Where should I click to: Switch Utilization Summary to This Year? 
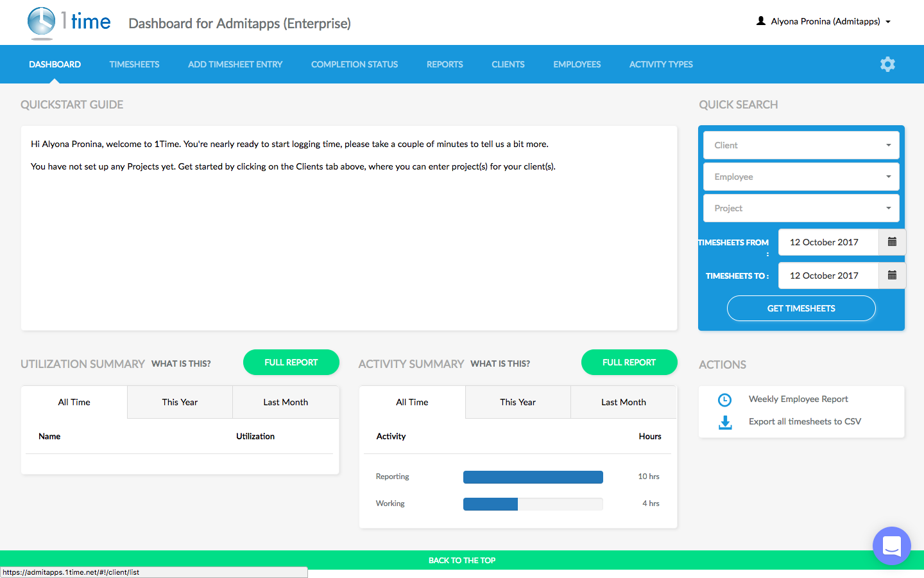point(180,402)
